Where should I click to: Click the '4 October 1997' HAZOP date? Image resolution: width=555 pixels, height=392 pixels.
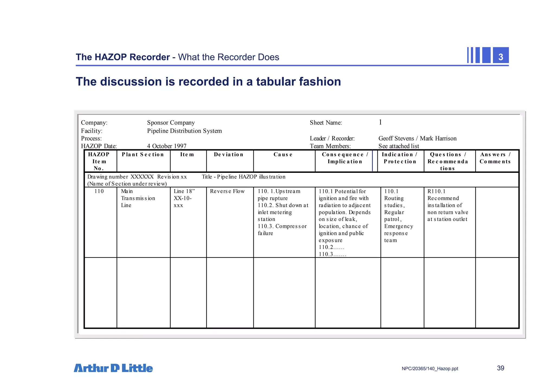pos(167,146)
